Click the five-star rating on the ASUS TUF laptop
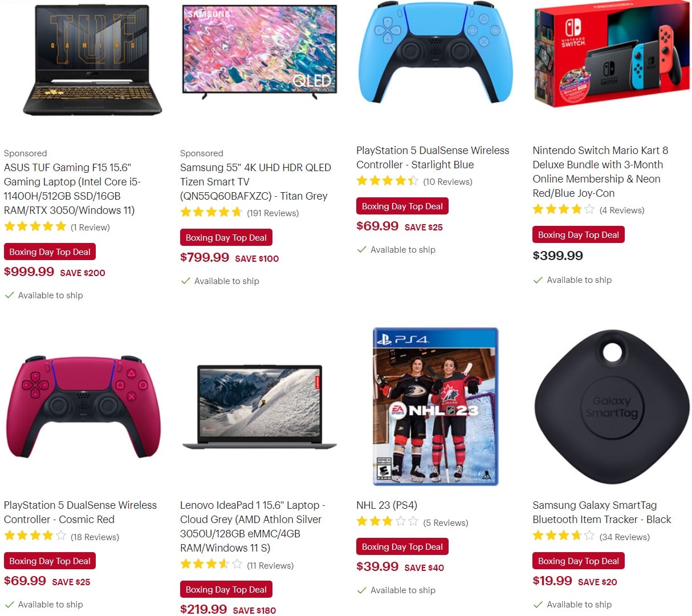Viewport: 692px width, 616px height. click(x=35, y=226)
